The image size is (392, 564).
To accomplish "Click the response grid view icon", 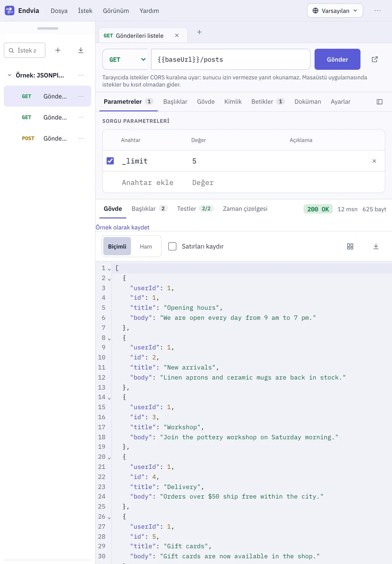I will coord(350,247).
